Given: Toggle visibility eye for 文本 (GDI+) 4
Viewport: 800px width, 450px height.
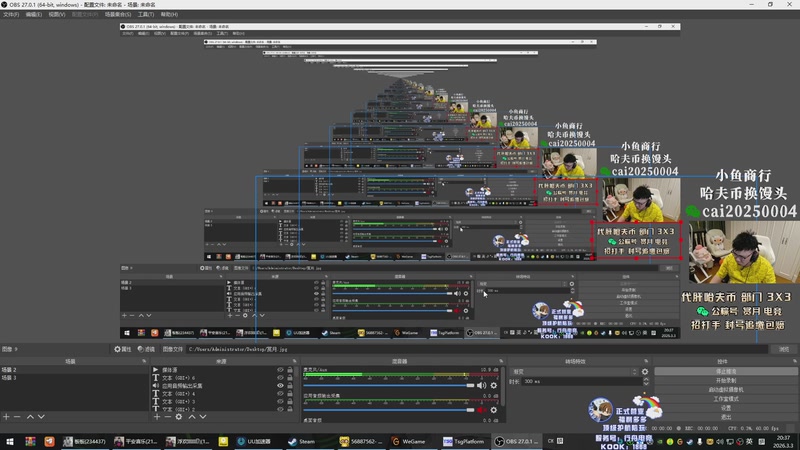Looking at the screenshot, I should [280, 394].
